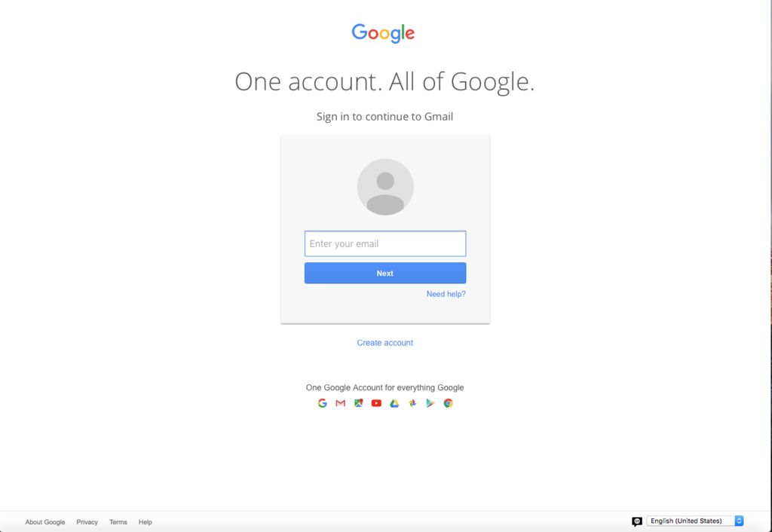This screenshot has width=772, height=532.
Task: Open the Privacy footer link
Action: click(x=87, y=522)
